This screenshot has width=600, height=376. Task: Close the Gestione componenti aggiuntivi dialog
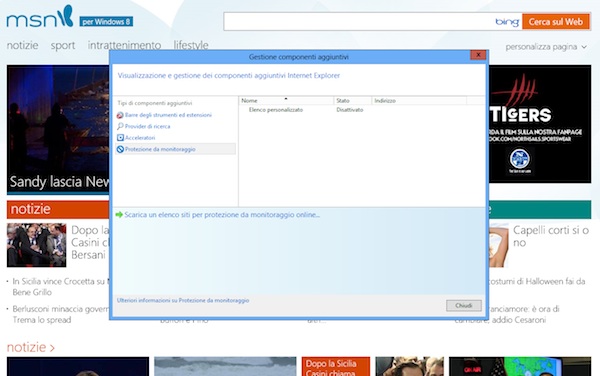[x=478, y=55]
